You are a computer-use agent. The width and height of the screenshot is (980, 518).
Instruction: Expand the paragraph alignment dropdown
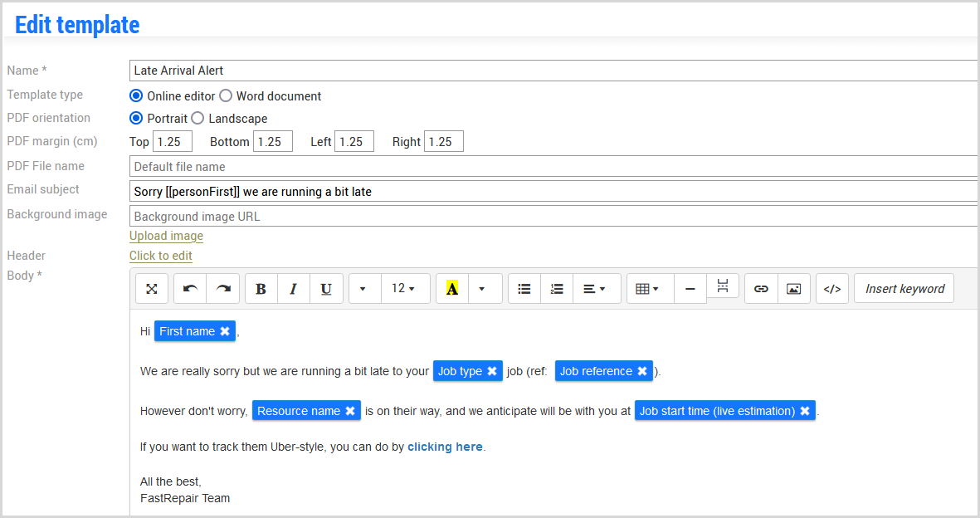[594, 289]
